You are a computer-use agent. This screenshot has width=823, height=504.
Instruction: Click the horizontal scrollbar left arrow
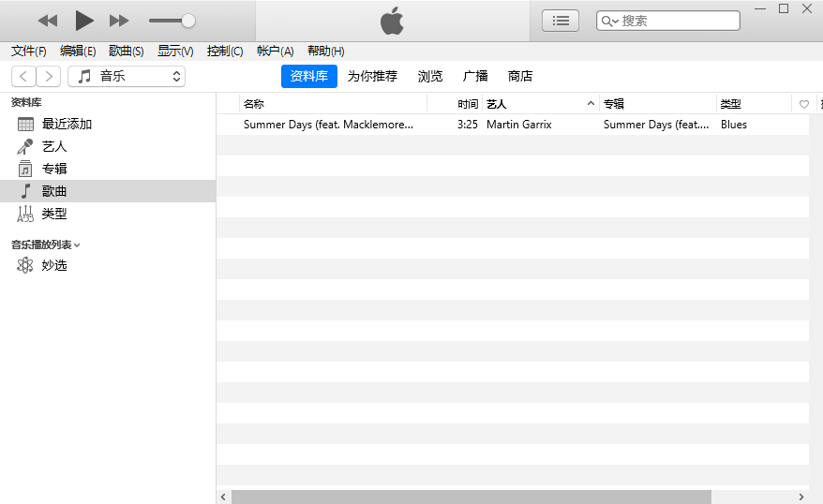(224, 497)
